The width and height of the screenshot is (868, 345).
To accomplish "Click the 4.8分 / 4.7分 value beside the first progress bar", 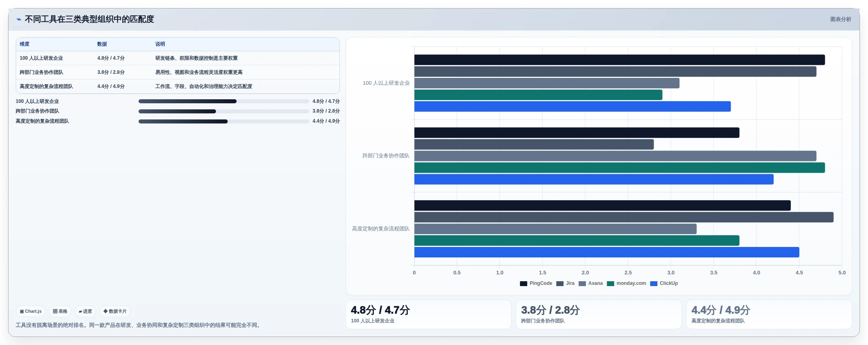I will [x=326, y=101].
